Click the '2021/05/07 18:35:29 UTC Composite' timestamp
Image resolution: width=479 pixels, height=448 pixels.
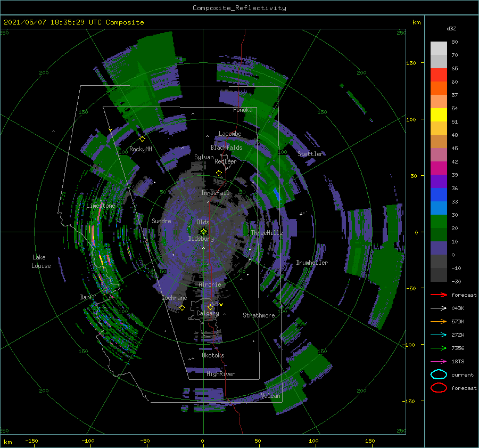pyautogui.click(x=73, y=22)
